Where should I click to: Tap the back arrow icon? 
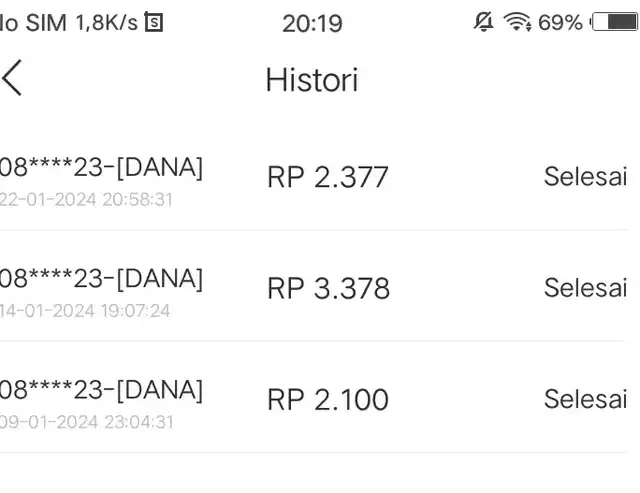[13, 78]
